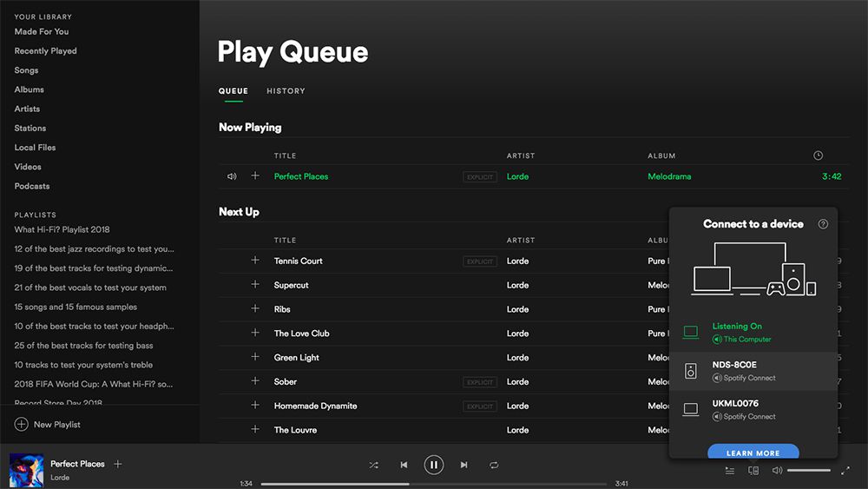Image resolution: width=868 pixels, height=489 pixels.
Task: Select the NDS-8C0E speaker device
Action: (x=753, y=371)
